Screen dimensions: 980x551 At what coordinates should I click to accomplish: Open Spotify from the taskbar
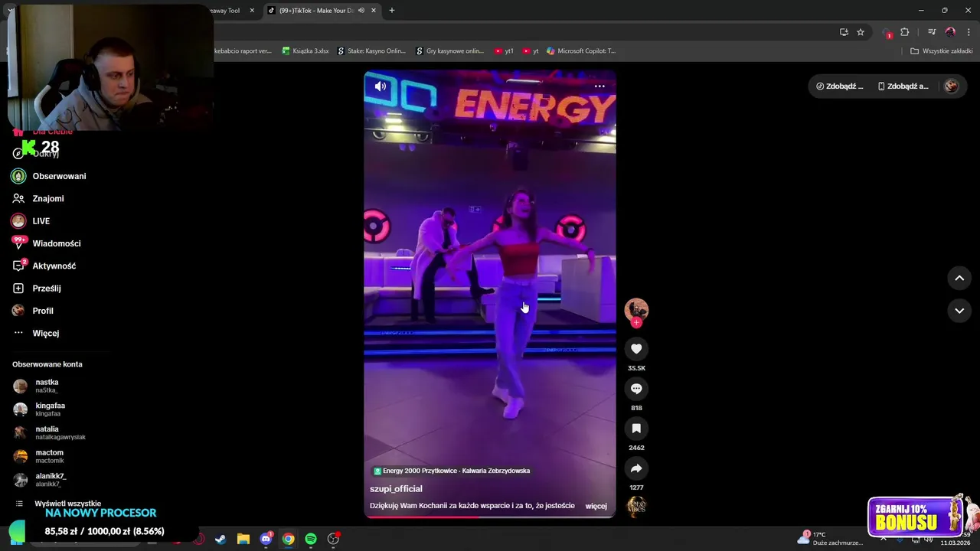point(311,540)
